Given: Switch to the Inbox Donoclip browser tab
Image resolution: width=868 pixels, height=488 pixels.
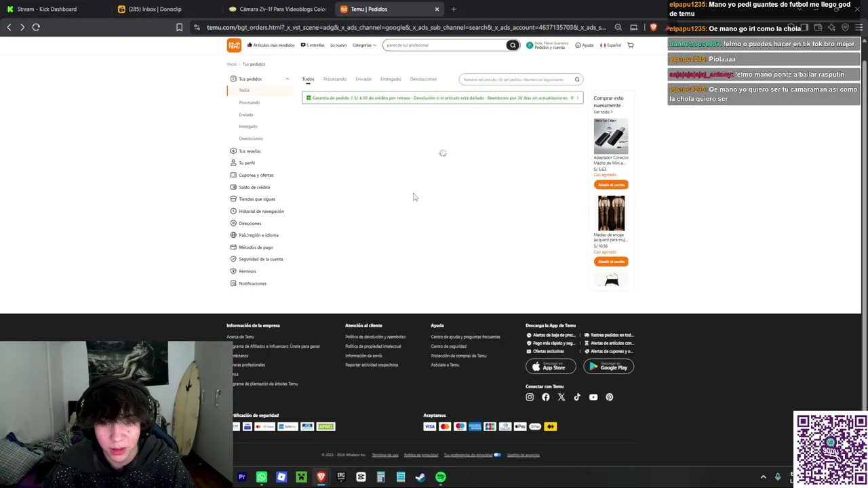Looking at the screenshot, I should [163, 9].
